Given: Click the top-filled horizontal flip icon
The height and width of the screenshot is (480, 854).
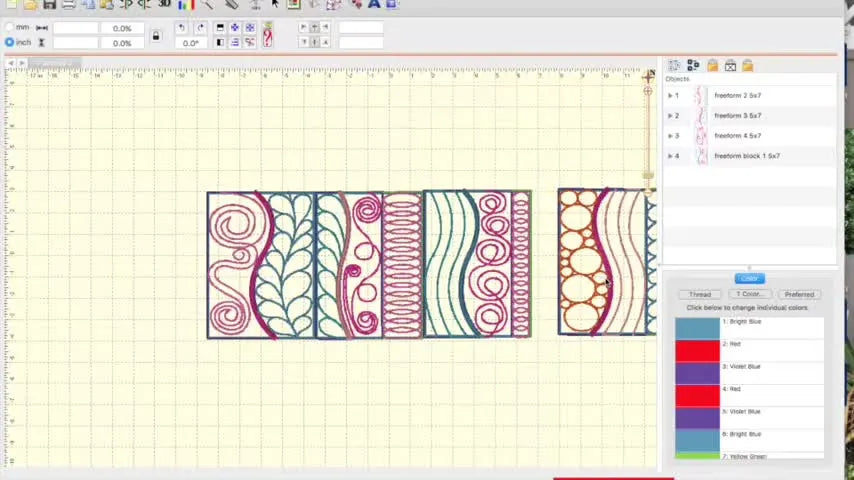Looking at the screenshot, I should [x=220, y=28].
